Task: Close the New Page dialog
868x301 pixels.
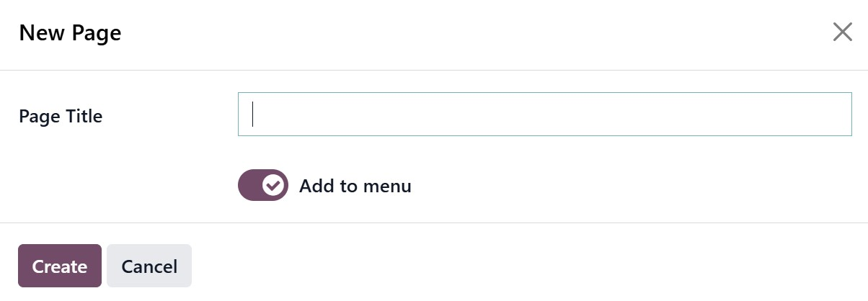Action: (x=842, y=32)
